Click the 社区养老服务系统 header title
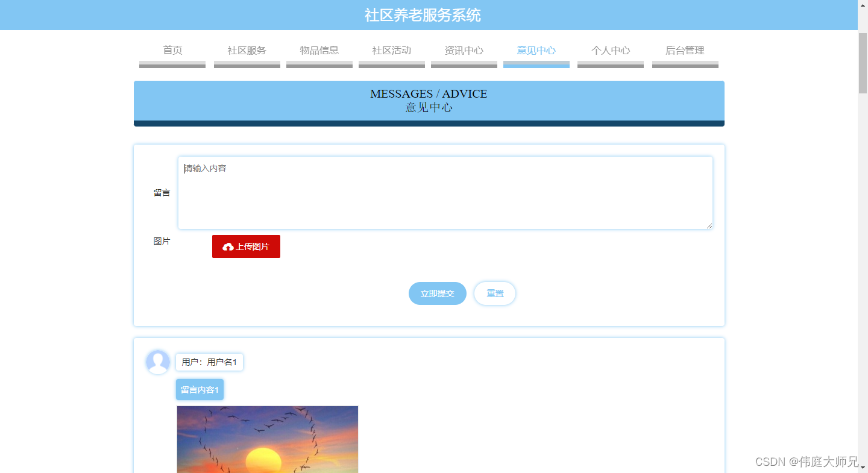 click(x=423, y=15)
